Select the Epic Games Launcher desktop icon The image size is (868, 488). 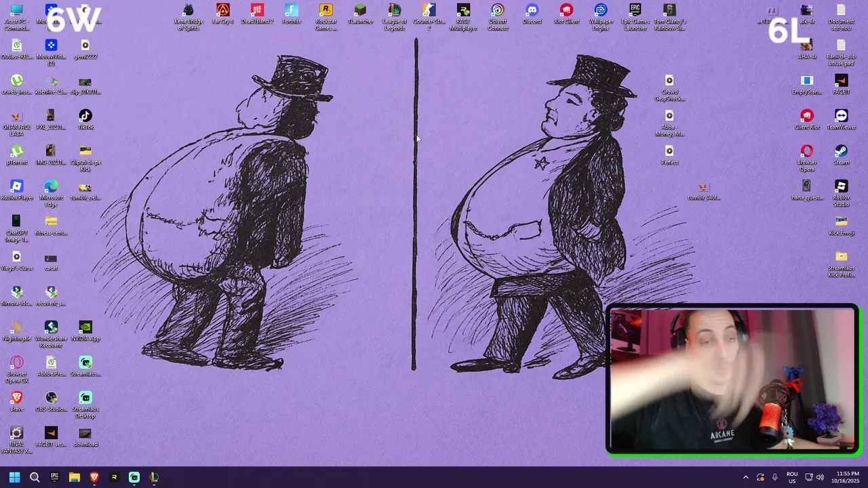pyautogui.click(x=635, y=17)
